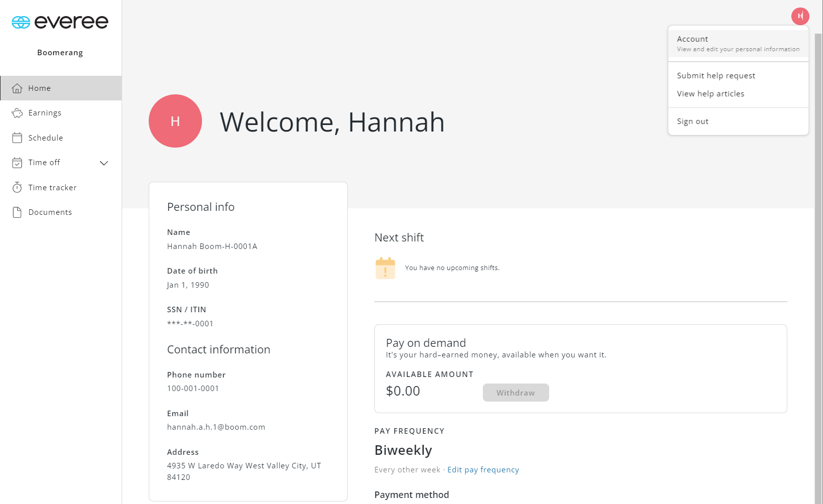
Task: Click the Documents file icon
Action: [17, 212]
